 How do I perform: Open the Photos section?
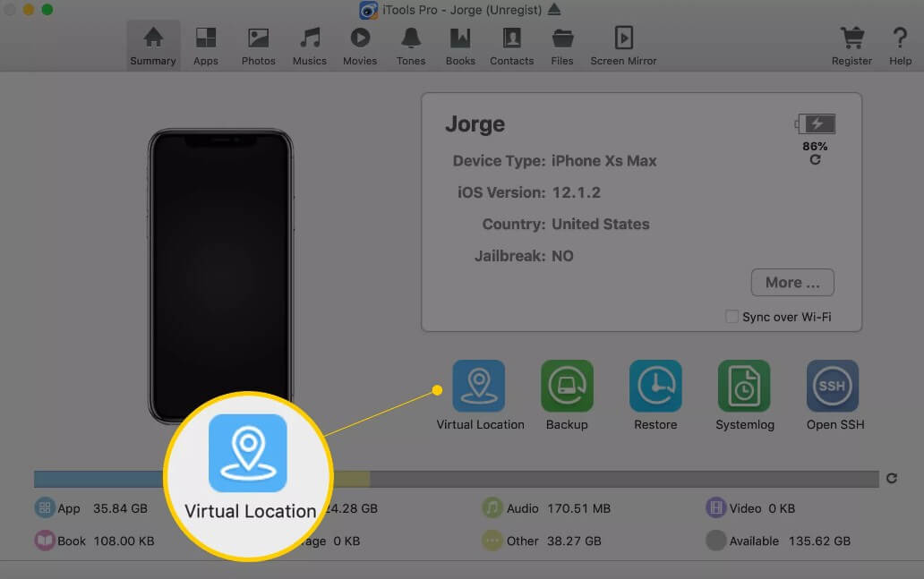258,46
